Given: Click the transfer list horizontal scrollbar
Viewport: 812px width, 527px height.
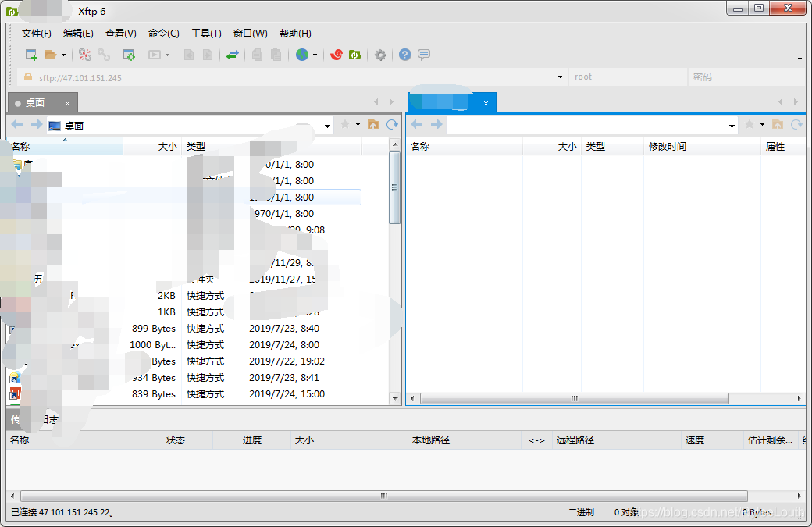Looking at the screenshot, I should [383, 496].
